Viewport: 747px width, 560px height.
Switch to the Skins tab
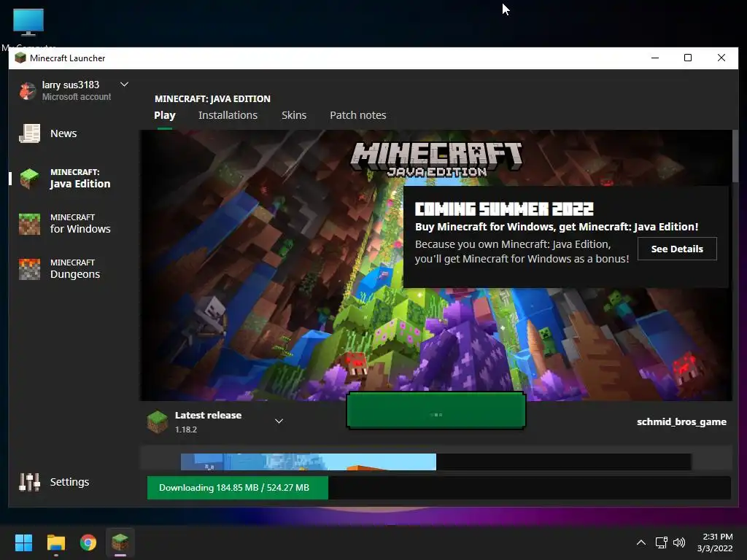[294, 115]
